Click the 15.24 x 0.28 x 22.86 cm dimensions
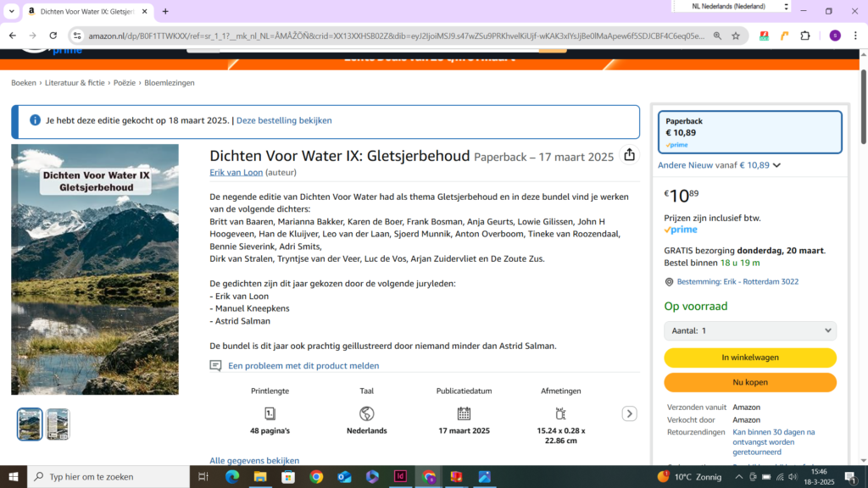The image size is (868, 488). [x=561, y=435]
